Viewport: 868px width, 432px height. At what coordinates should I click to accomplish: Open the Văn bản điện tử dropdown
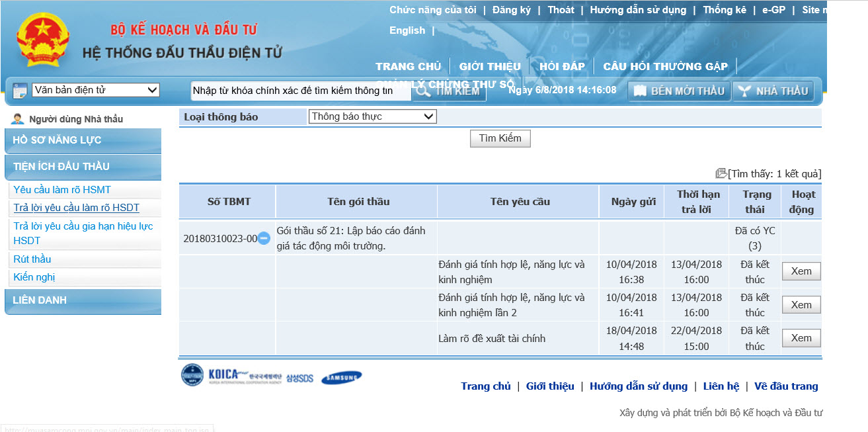coord(96,90)
